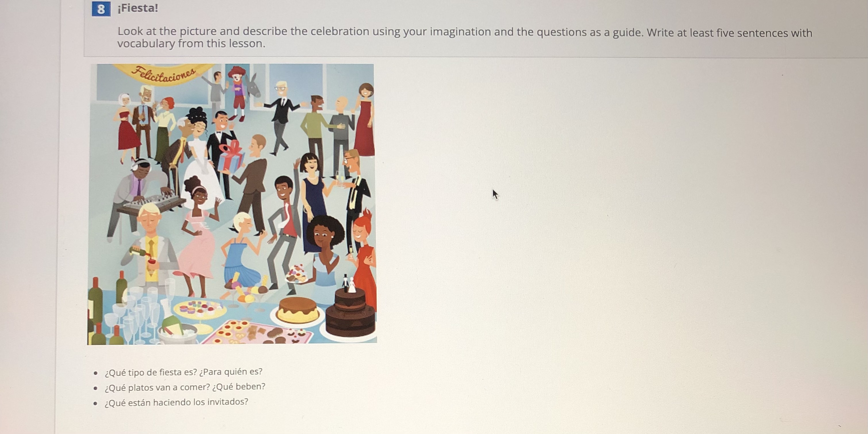
Task: Click the question ¿Qué platos van a comer?
Action: [157, 387]
